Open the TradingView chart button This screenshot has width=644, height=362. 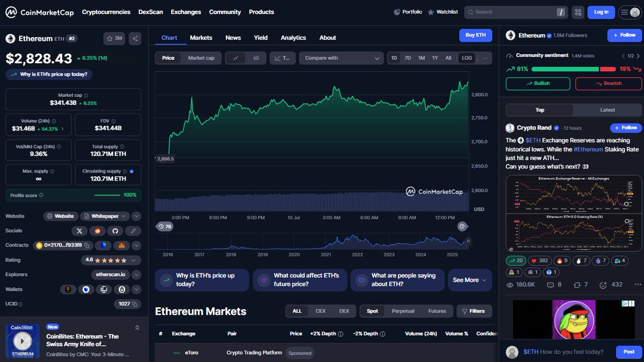tap(283, 58)
